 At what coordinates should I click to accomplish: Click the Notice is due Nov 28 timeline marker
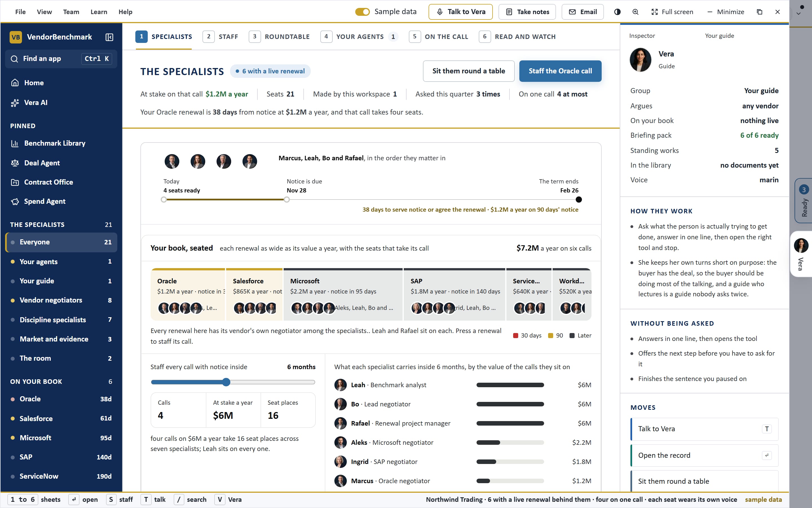tap(286, 200)
